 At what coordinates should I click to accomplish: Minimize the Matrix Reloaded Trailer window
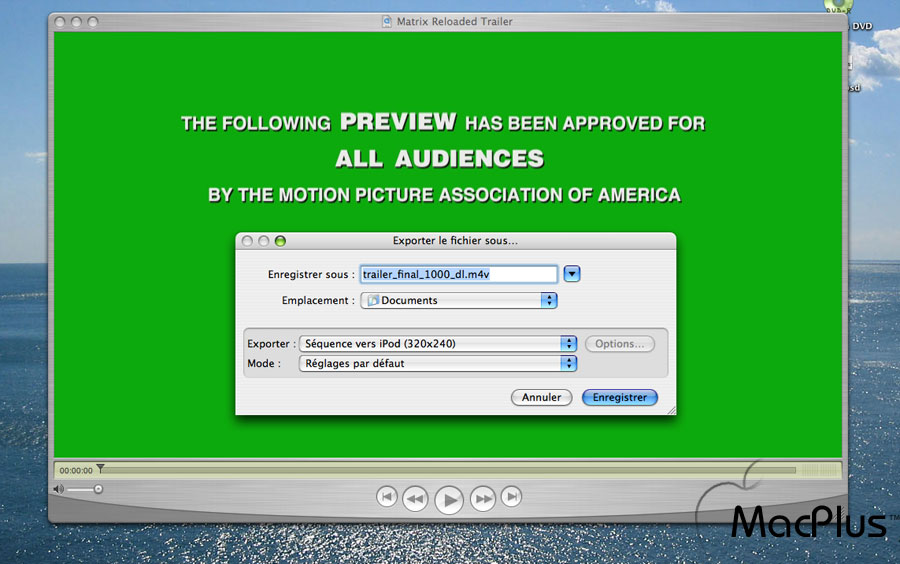[x=76, y=22]
